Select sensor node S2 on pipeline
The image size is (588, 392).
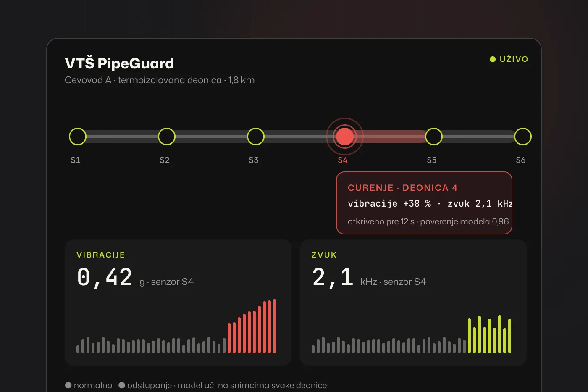[167, 137]
